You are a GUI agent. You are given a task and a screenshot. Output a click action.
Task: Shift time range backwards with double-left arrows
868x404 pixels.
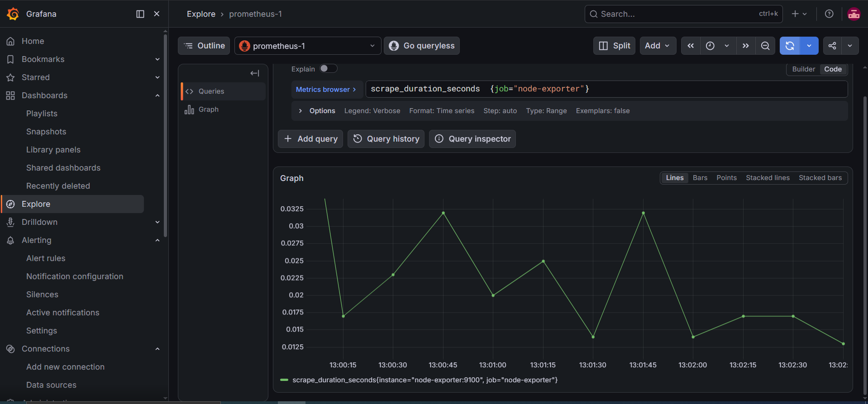691,46
